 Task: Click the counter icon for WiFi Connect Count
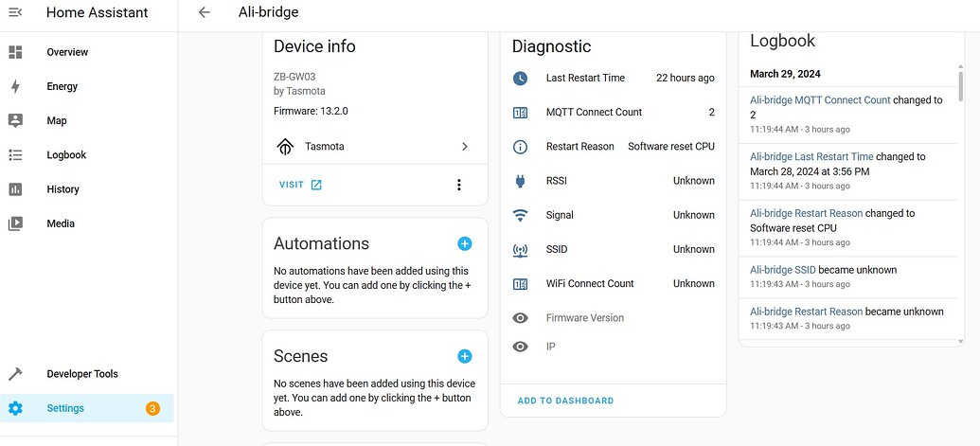[520, 284]
